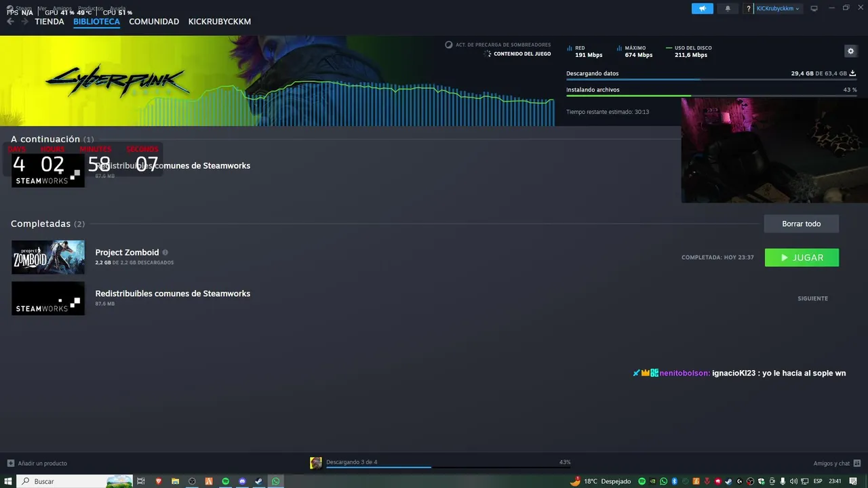Viewport: 868px width, 488px height.
Task: Click SIGUIENTE on completed Steamworks row
Action: coord(812,298)
